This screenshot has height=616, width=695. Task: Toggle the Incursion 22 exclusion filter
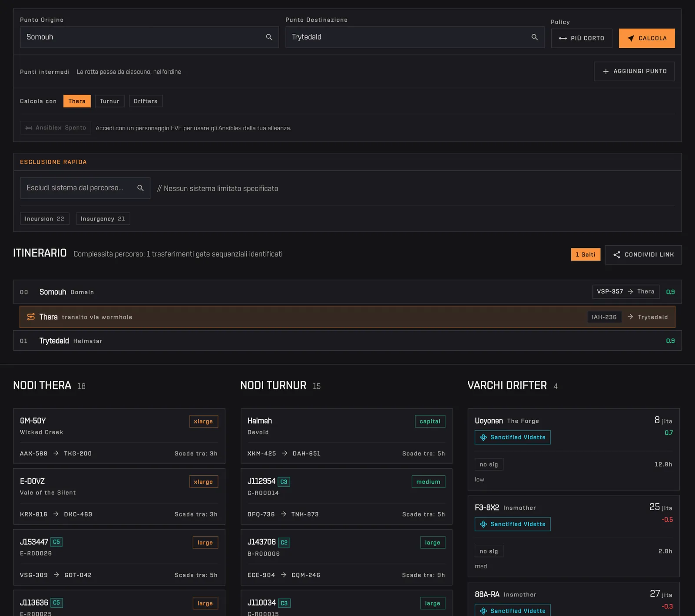coord(44,219)
